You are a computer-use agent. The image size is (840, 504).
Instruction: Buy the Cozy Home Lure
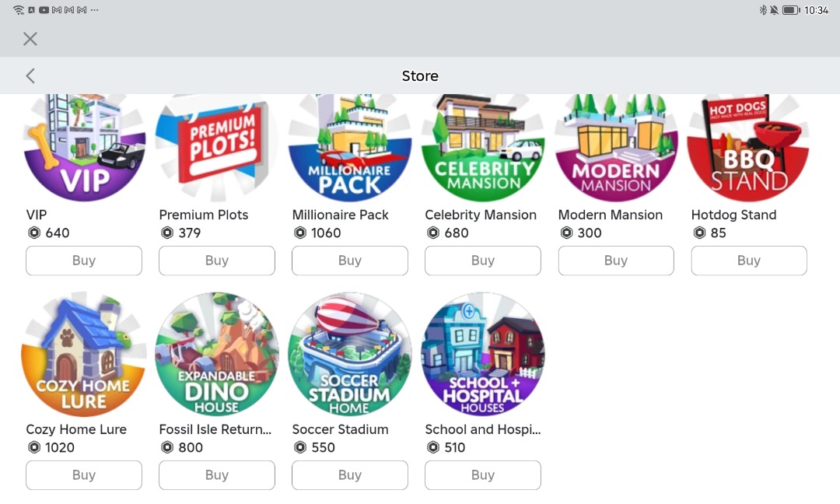83,474
